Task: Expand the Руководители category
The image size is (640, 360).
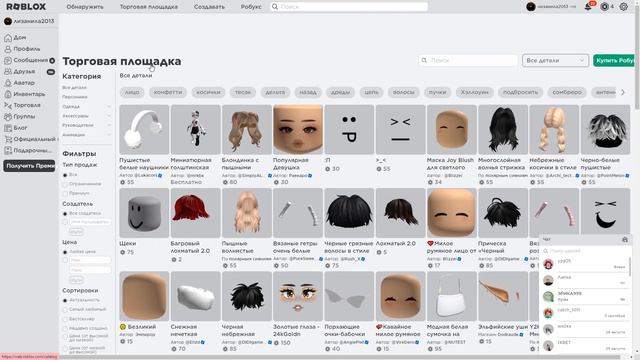Action: click(x=109, y=125)
